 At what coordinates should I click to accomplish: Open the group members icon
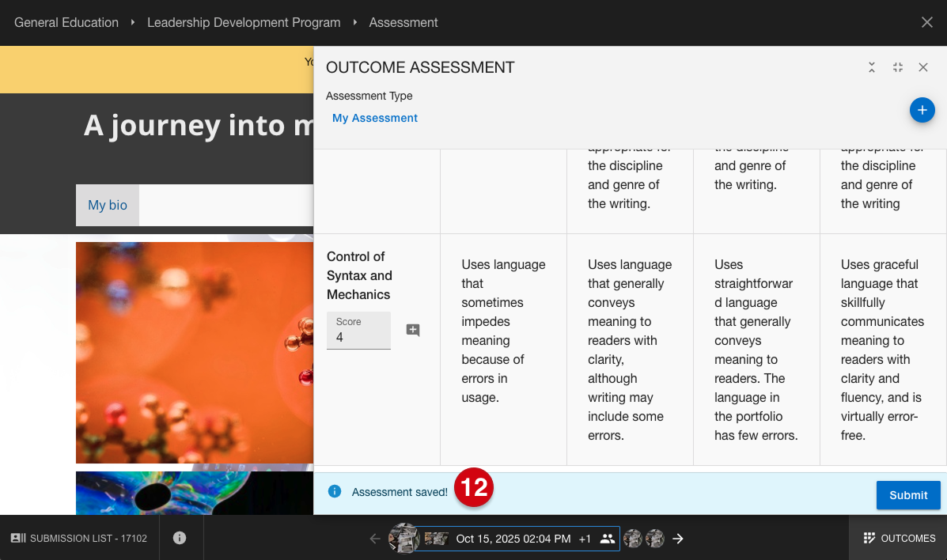tap(607, 539)
